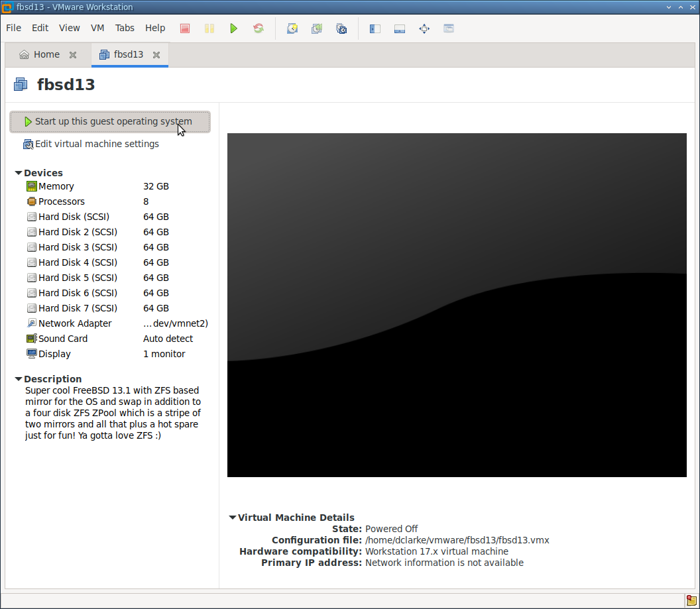Start up this guest operating system
The image size is (700, 609).
coord(110,122)
